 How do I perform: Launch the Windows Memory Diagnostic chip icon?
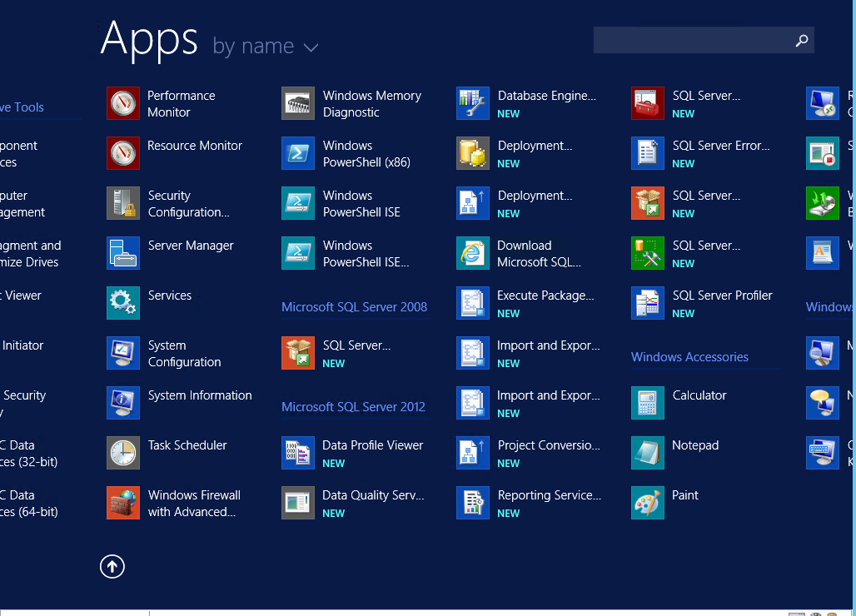(298, 103)
